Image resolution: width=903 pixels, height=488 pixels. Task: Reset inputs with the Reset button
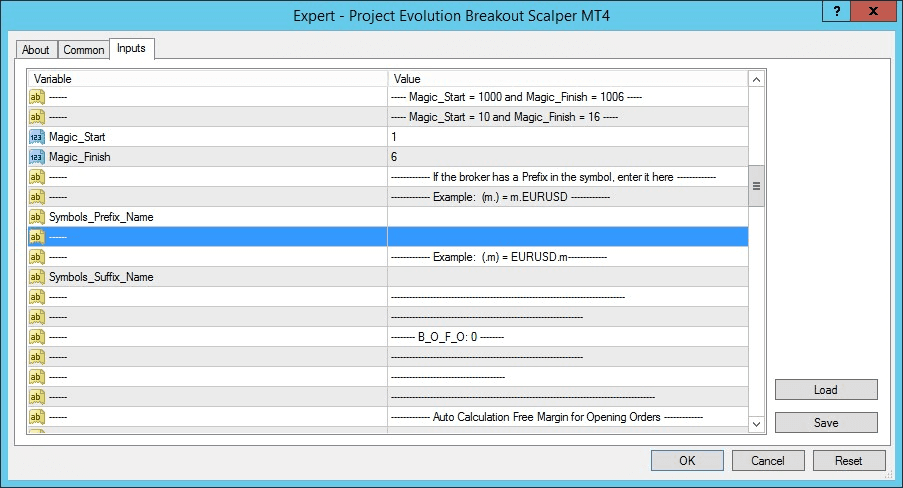[849, 461]
